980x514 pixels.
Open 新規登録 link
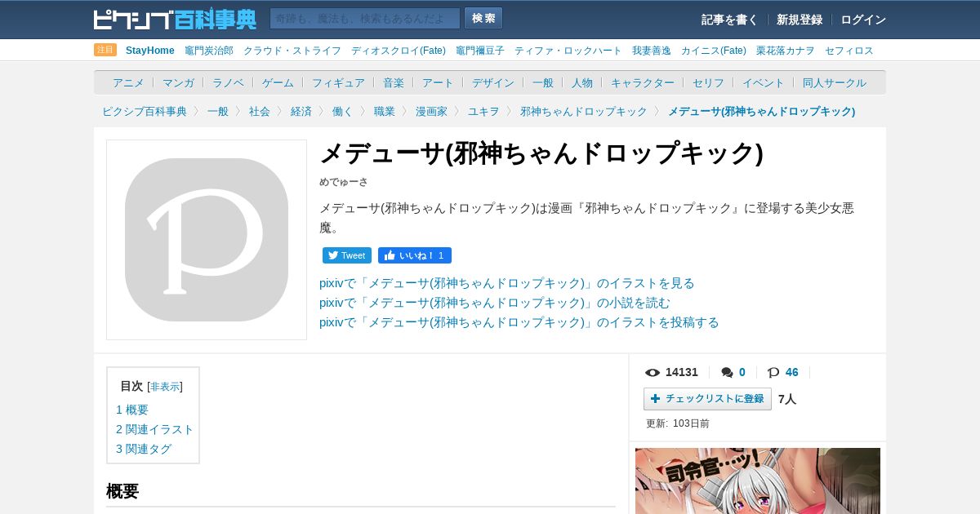(x=800, y=20)
